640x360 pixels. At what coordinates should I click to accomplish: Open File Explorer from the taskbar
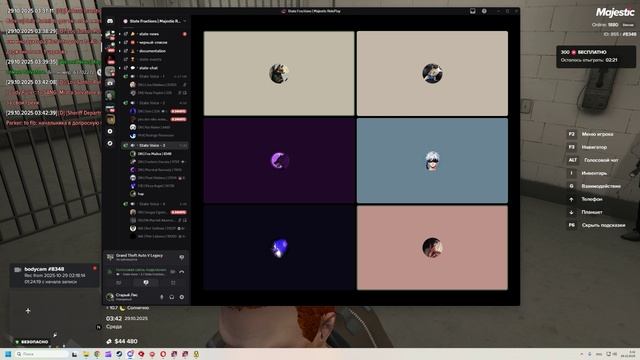[86, 354]
